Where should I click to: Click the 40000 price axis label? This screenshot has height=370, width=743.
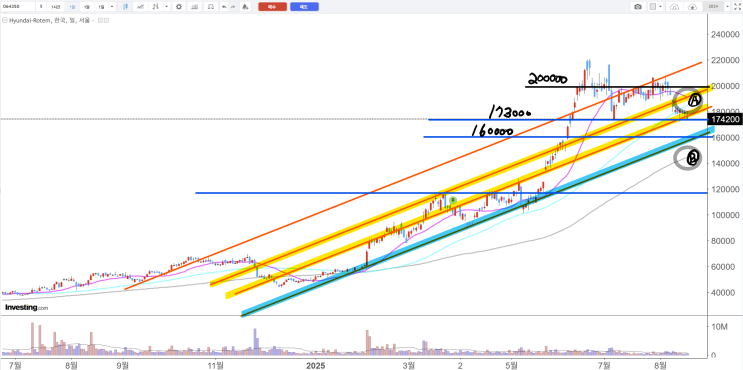coord(724,293)
